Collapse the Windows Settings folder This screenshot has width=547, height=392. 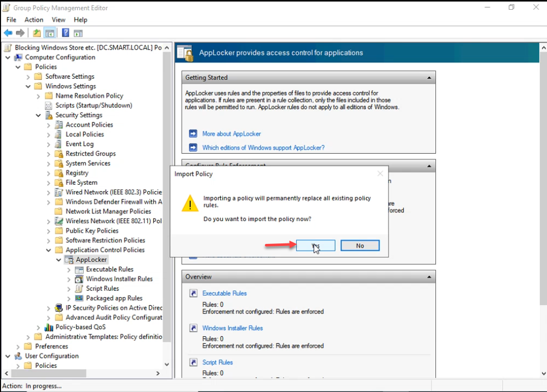point(28,86)
